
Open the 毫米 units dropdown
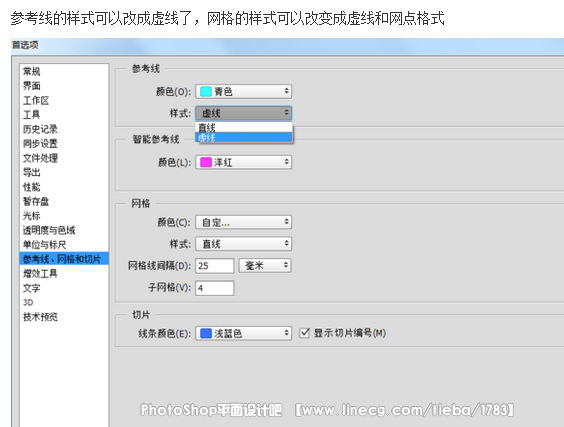tap(265, 266)
